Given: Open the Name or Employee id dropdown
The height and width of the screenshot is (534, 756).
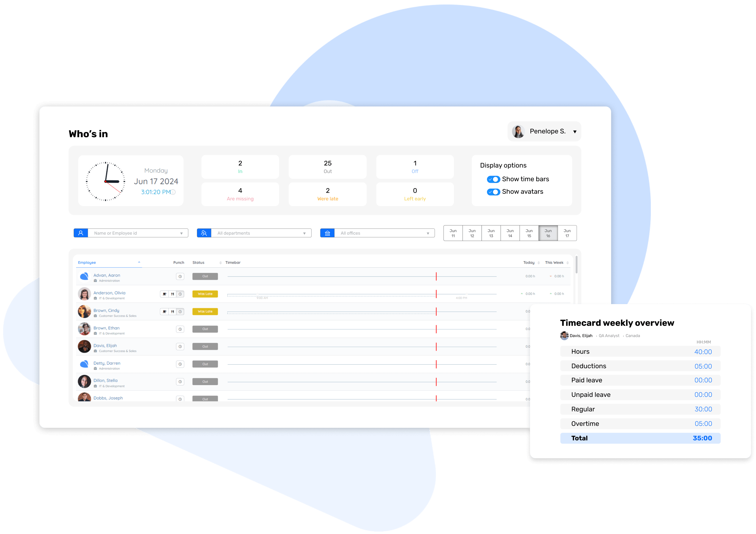Looking at the screenshot, I should point(181,233).
